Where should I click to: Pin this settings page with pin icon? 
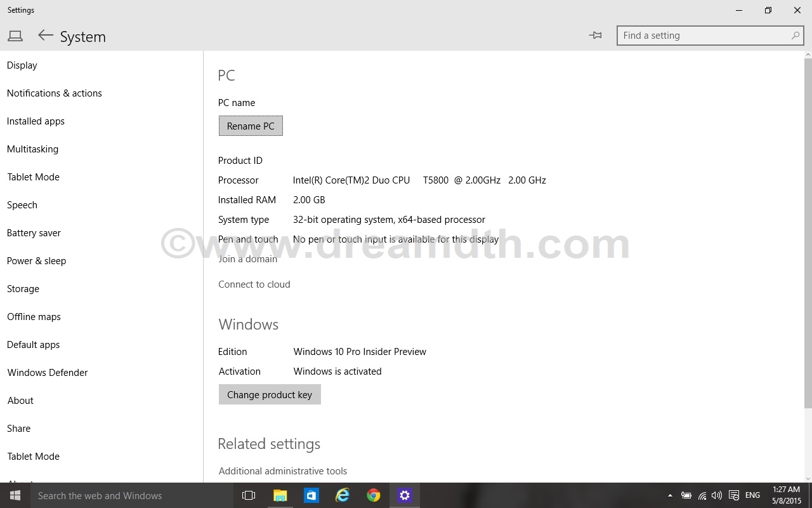595,36
